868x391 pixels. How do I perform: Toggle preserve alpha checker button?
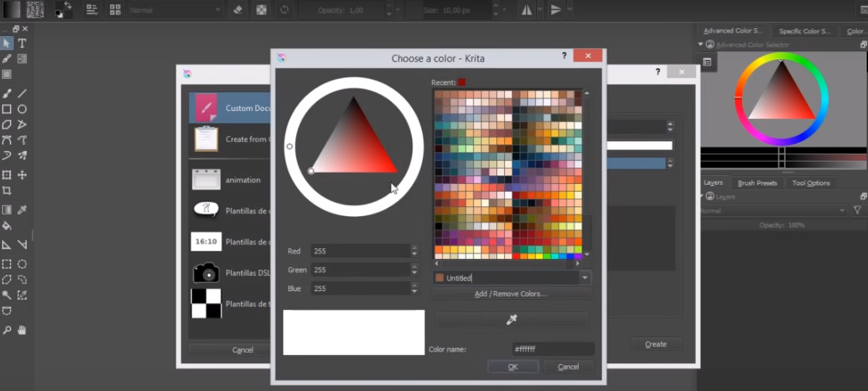click(262, 10)
